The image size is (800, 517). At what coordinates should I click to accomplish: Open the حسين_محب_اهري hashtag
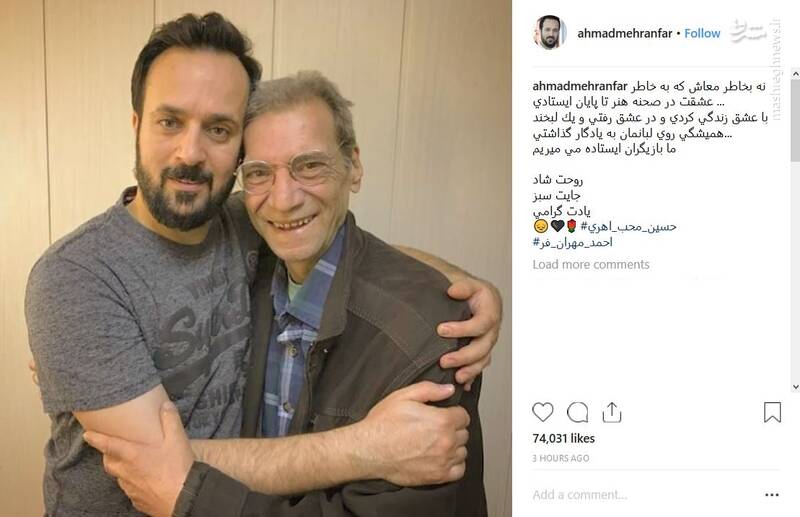pos(629,227)
